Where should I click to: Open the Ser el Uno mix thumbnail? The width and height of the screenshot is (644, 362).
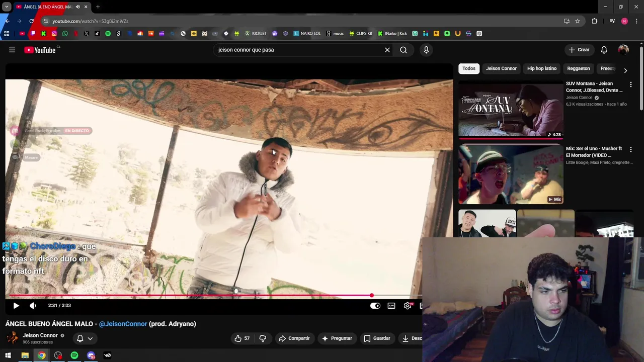(511, 174)
